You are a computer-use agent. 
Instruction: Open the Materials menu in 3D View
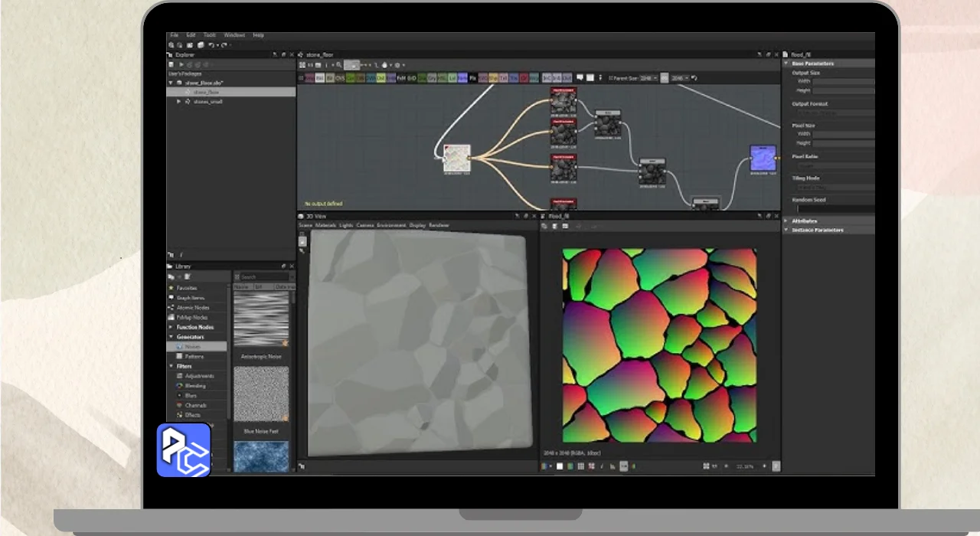[x=326, y=225]
